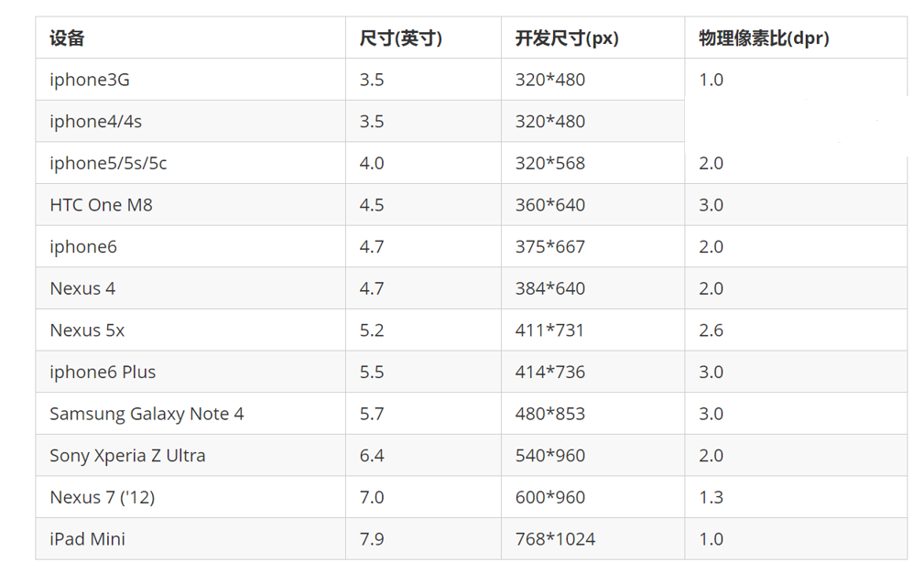
Task: Click the '4.0' size of iphone5/5s/5c
Action: pos(372,163)
